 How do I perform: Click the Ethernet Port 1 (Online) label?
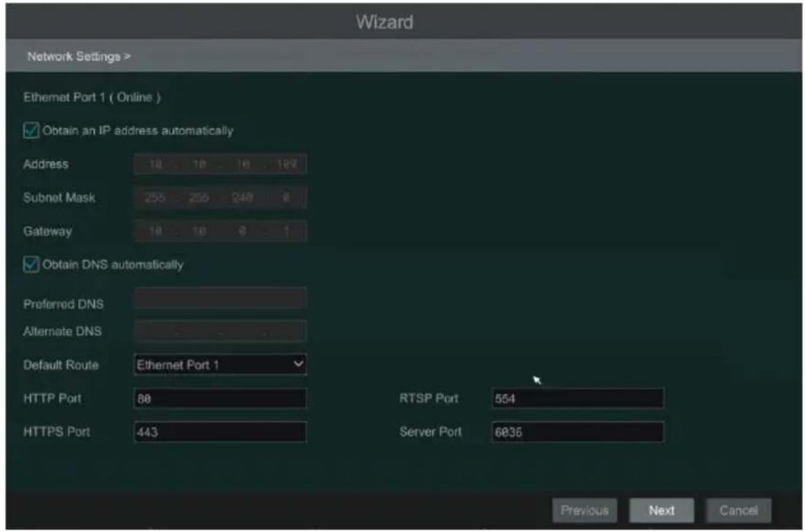(x=92, y=97)
